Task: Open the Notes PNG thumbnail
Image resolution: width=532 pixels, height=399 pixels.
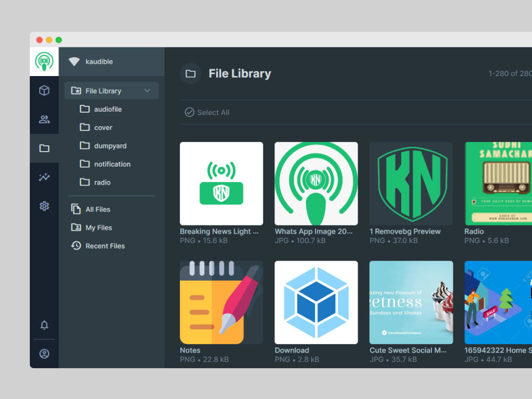Action: coord(221,302)
